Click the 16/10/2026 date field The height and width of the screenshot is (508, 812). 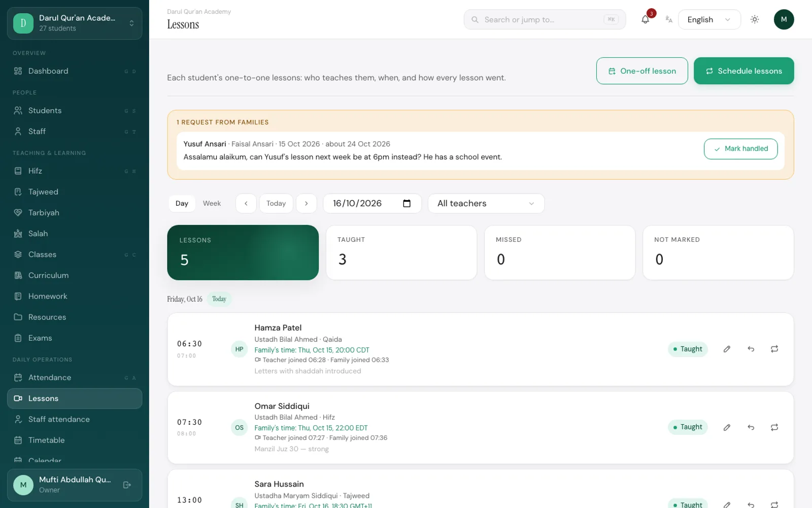[x=372, y=203]
